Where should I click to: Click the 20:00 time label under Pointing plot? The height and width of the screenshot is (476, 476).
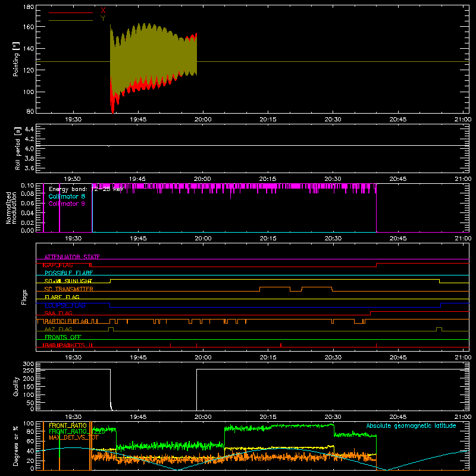(203, 120)
